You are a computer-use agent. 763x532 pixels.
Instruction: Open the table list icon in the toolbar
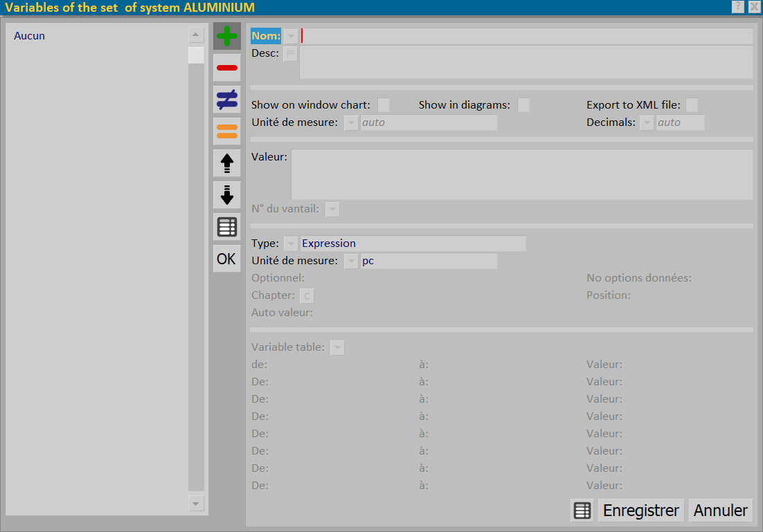227,227
